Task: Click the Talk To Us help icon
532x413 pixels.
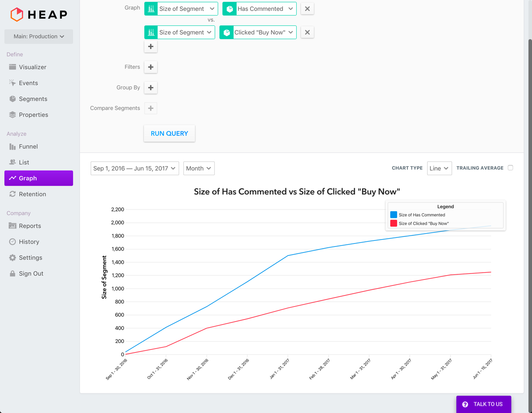Action: [465, 404]
